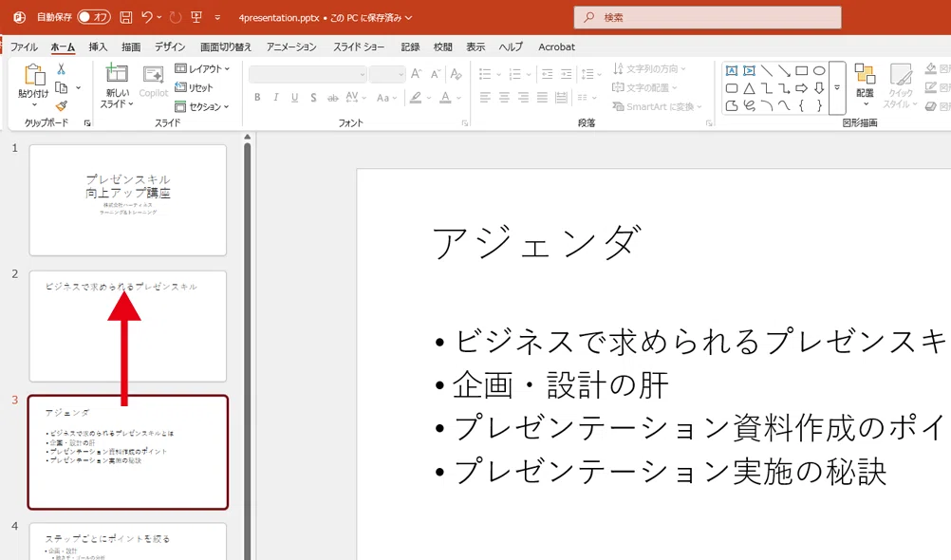
Task: Click the Clear All Formatting icon
Action: tap(457, 74)
